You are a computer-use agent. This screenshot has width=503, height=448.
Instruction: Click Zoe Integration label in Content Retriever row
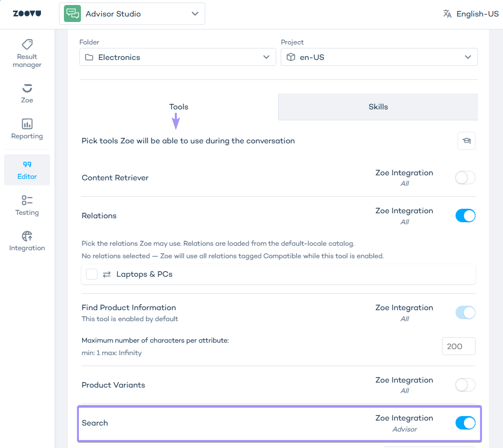tap(404, 173)
